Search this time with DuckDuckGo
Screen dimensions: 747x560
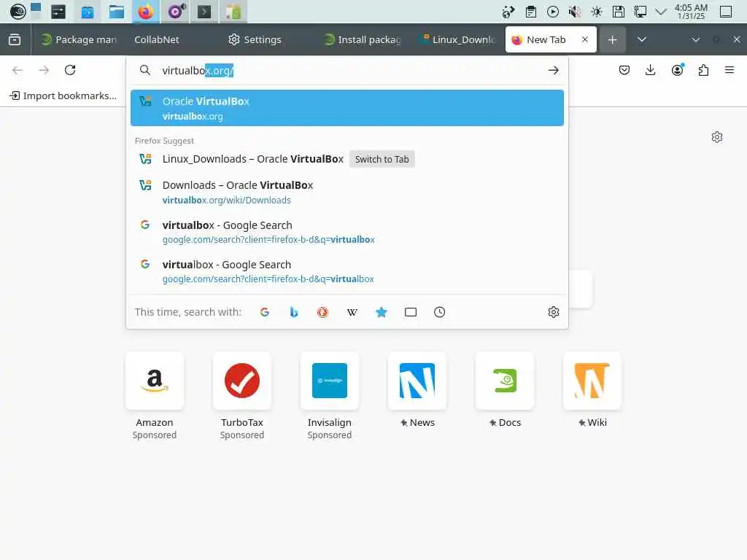click(x=323, y=312)
